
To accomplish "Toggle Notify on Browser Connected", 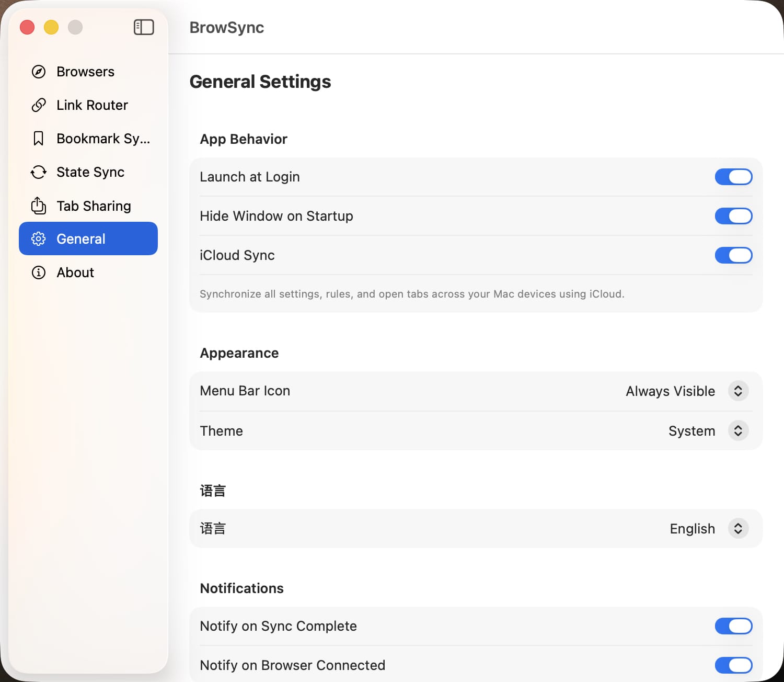I will (734, 665).
